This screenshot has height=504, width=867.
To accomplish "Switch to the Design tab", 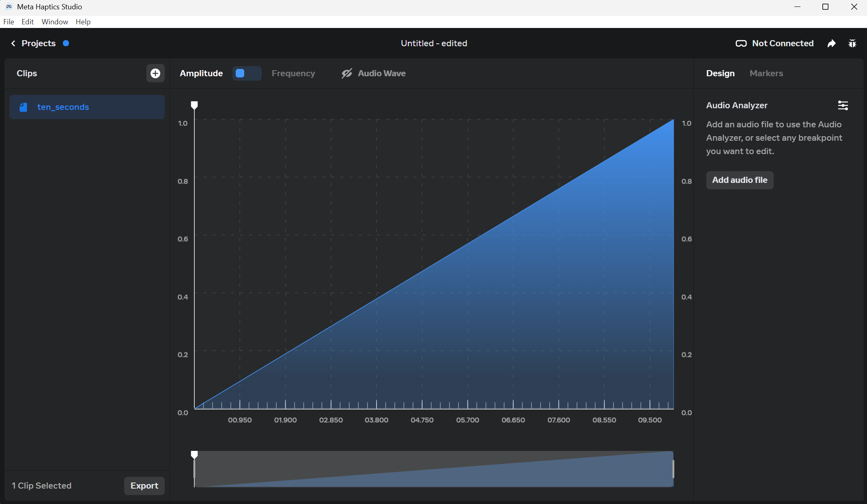I will (720, 73).
